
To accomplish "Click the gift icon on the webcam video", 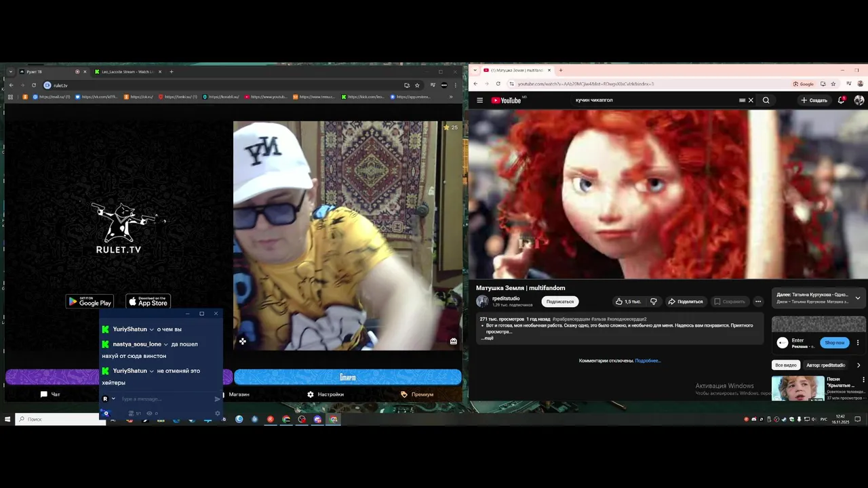I will pos(454,342).
